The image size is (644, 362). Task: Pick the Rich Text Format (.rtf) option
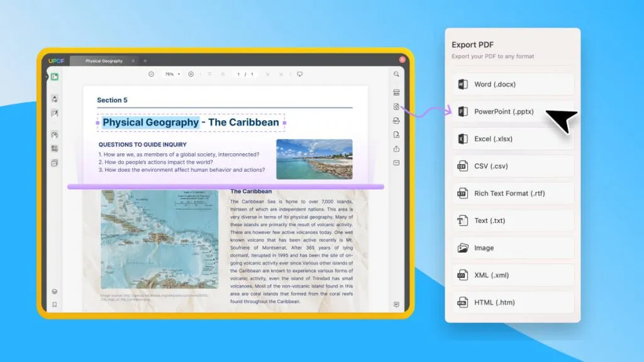[x=513, y=194]
